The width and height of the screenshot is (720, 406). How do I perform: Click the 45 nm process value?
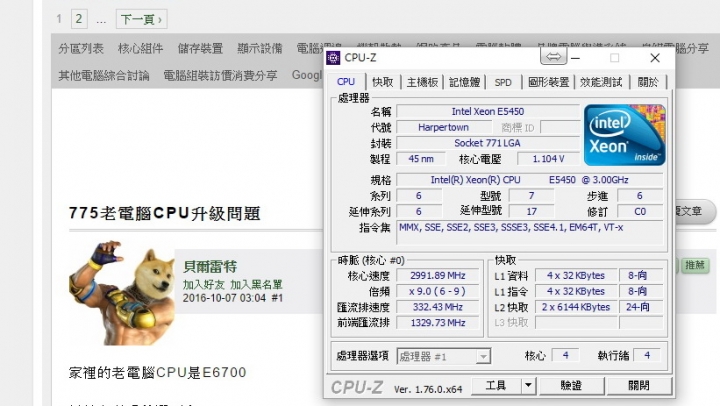point(421,159)
